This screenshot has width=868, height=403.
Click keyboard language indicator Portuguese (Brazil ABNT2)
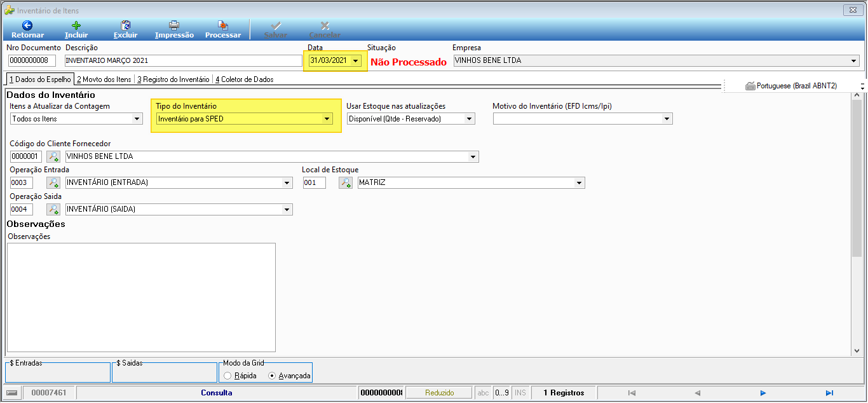(x=791, y=86)
